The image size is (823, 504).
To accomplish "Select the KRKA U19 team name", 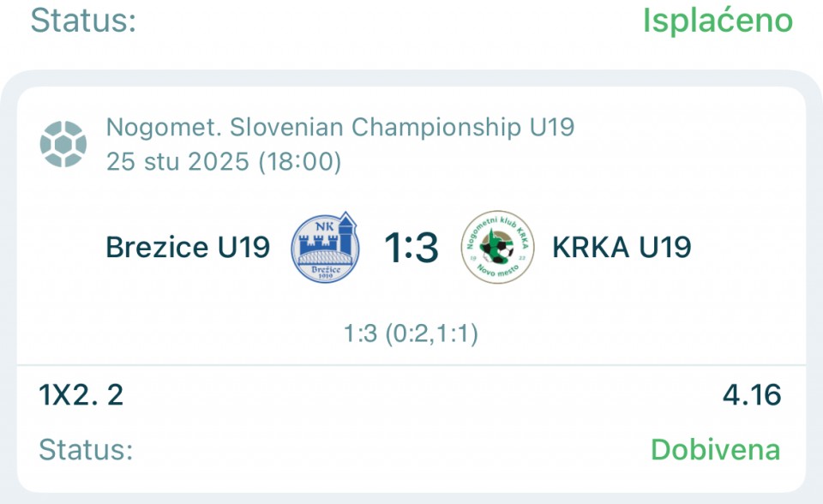I will [622, 248].
